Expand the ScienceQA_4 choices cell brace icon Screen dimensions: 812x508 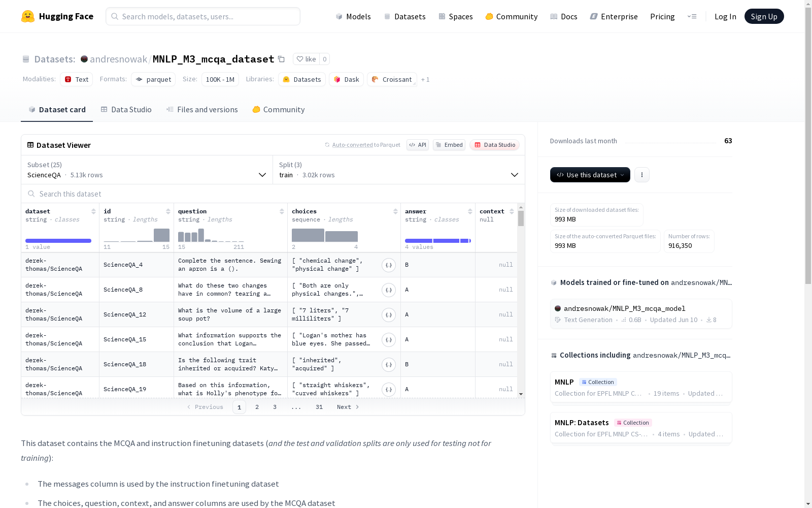tap(389, 265)
